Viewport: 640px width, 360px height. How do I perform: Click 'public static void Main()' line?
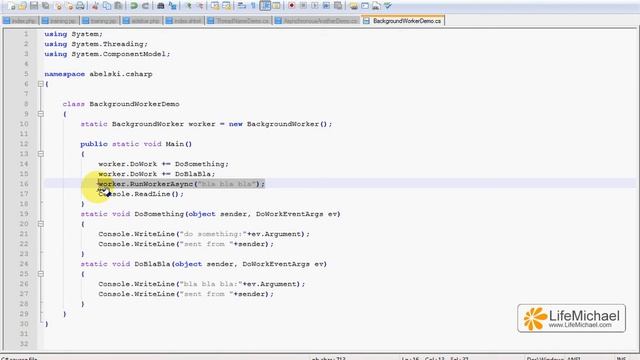(x=136, y=144)
